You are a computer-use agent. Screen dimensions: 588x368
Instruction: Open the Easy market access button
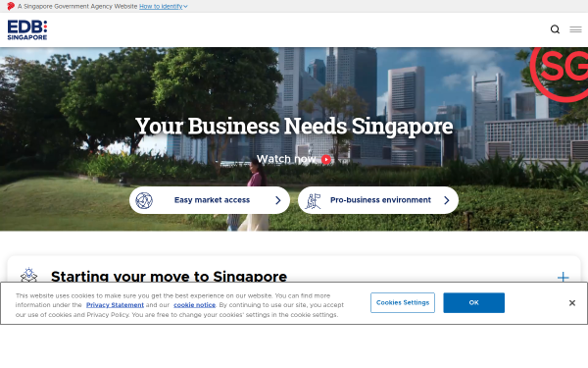210,200
